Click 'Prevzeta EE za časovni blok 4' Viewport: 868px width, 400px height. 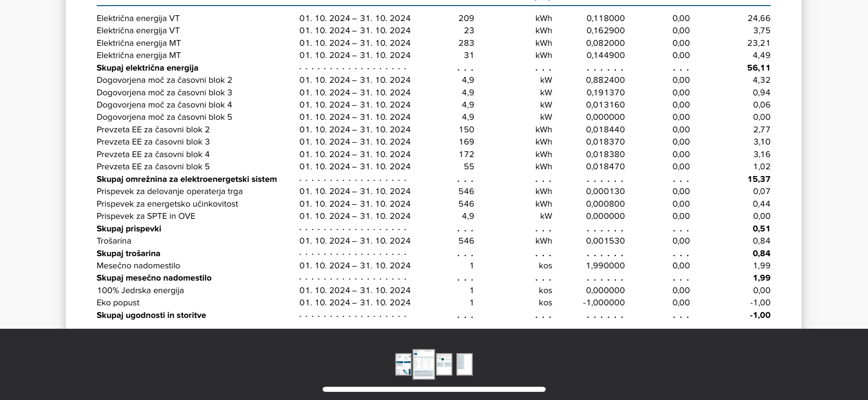pyautogui.click(x=153, y=154)
